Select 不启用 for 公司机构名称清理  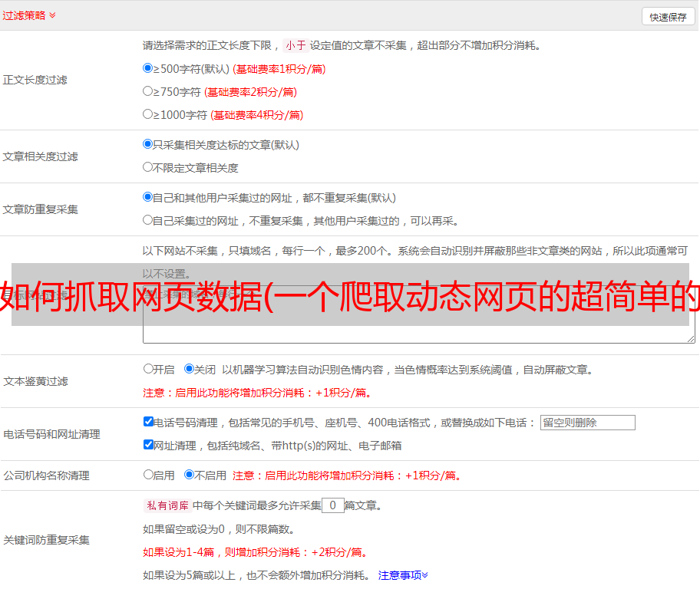pyautogui.click(x=189, y=475)
